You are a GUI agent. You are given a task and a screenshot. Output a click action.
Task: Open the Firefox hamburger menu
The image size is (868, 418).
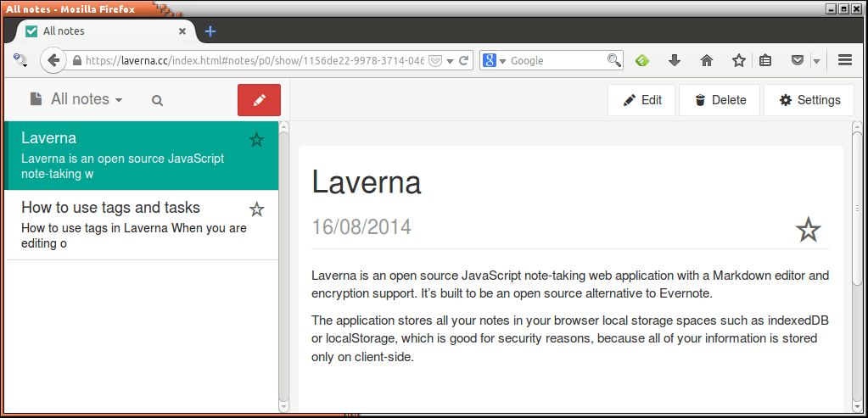click(x=845, y=60)
